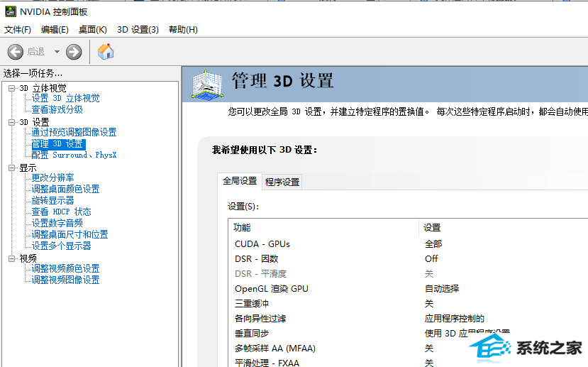Open 设置多个显示器 link
Viewport: 588px width, 367px height.
click(x=61, y=246)
